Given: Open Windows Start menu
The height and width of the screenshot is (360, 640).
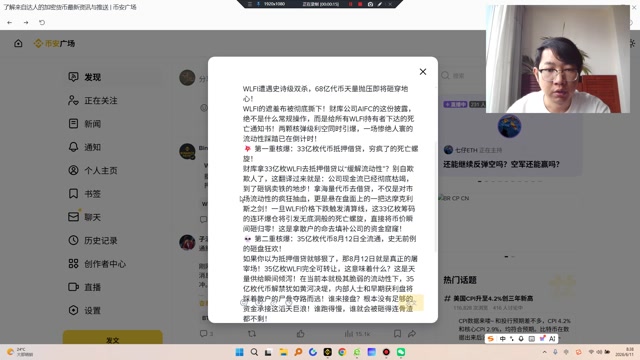Looking at the screenshot, I should point(240,352).
